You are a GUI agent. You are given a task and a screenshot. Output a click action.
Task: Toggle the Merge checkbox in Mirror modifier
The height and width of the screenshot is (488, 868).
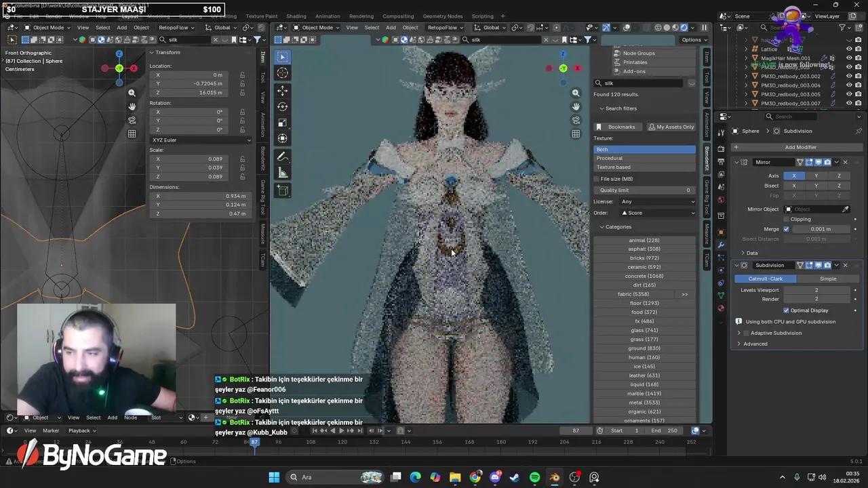tap(786, 229)
